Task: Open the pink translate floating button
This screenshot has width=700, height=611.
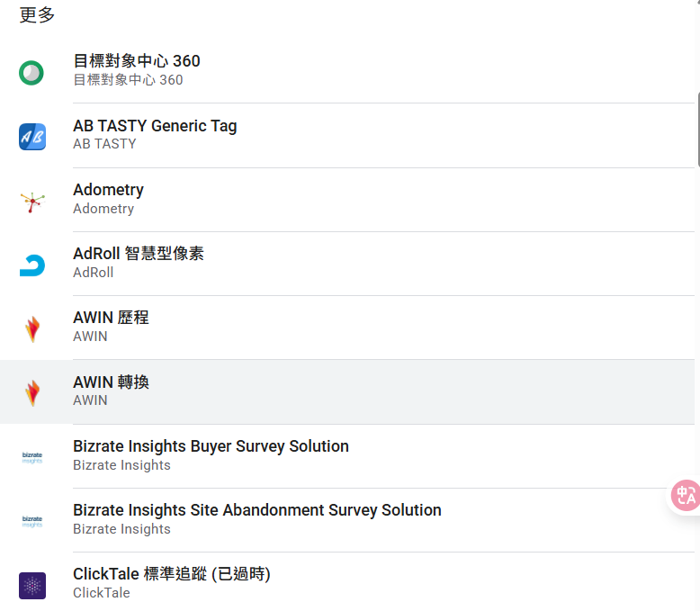Action: [686, 495]
